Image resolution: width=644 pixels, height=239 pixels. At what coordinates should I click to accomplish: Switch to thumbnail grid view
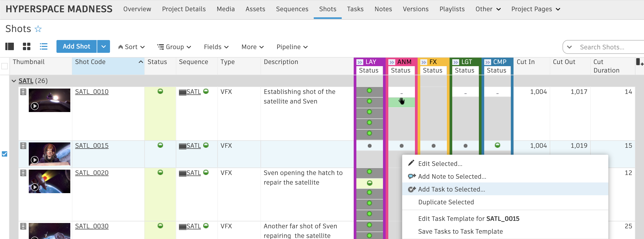tap(27, 47)
